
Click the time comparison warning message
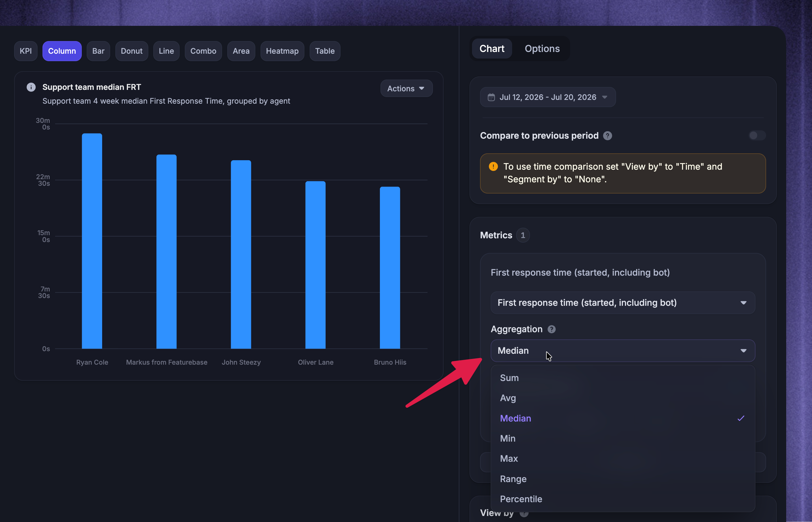pos(613,173)
